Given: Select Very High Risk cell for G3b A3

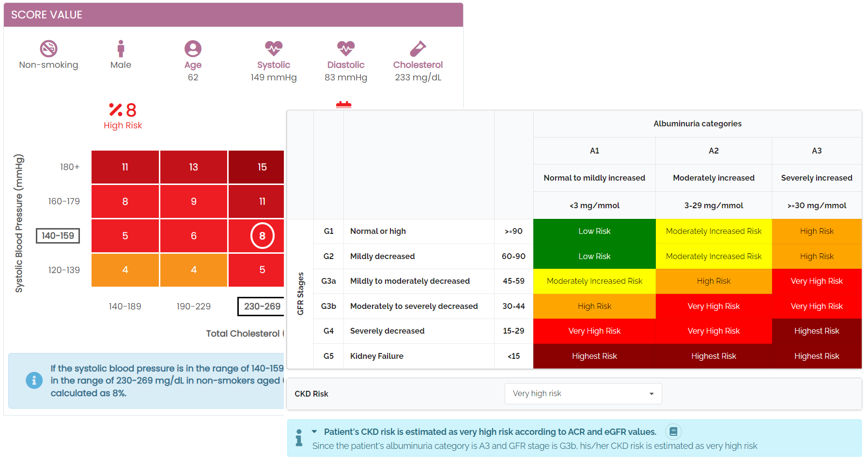Looking at the screenshot, I should click(816, 306).
